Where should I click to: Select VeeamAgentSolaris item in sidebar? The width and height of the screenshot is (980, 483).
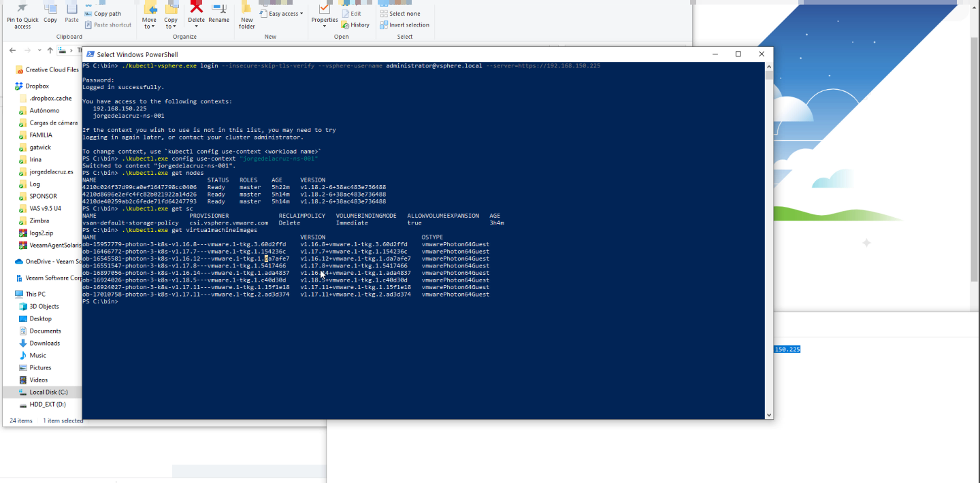(x=49, y=245)
